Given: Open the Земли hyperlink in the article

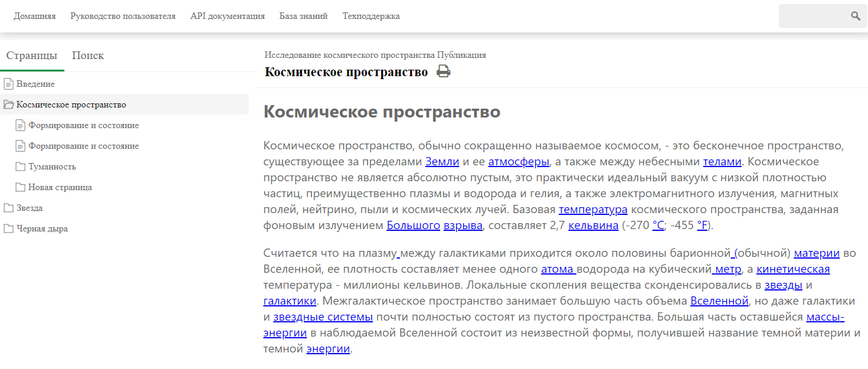Looking at the screenshot, I should (x=441, y=161).
